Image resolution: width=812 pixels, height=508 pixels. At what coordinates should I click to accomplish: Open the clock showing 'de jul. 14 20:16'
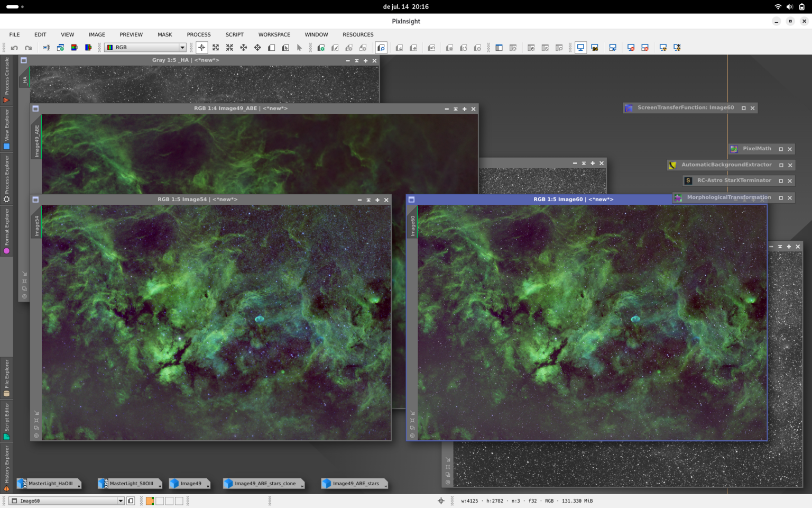(x=405, y=7)
